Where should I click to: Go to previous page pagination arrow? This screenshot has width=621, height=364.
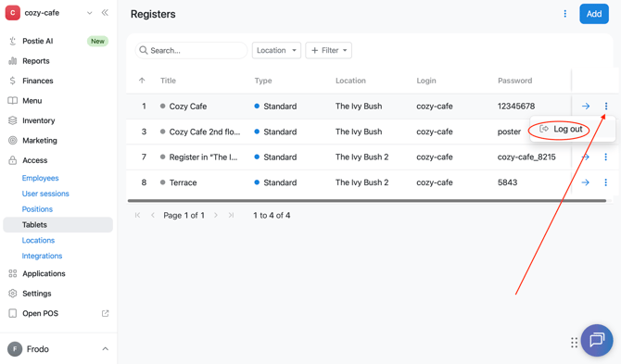(x=153, y=215)
